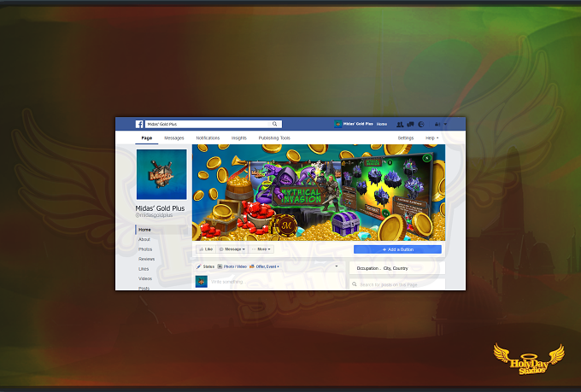Click the Midas' Gold Plus page title
This screenshot has width=581, height=392.
click(160, 208)
